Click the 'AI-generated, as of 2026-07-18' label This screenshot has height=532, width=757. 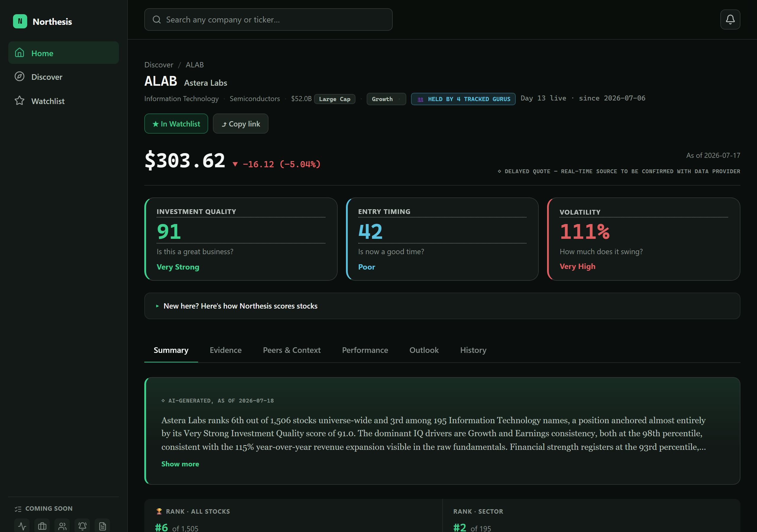(218, 401)
